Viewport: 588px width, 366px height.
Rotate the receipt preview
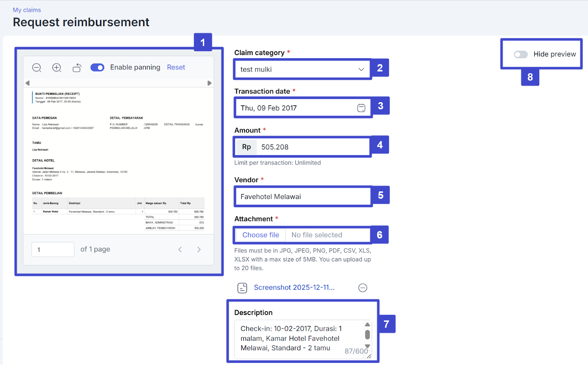pyautogui.click(x=77, y=68)
